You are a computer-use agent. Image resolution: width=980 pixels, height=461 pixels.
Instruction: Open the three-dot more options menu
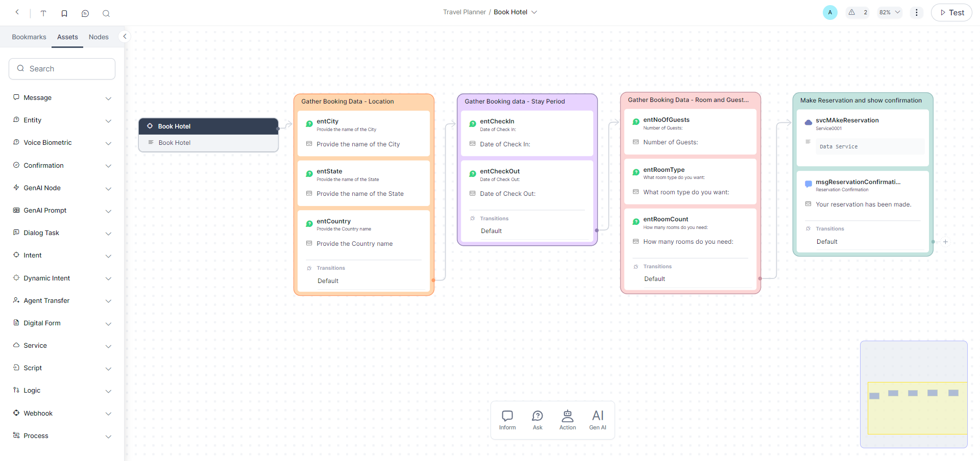[917, 12]
